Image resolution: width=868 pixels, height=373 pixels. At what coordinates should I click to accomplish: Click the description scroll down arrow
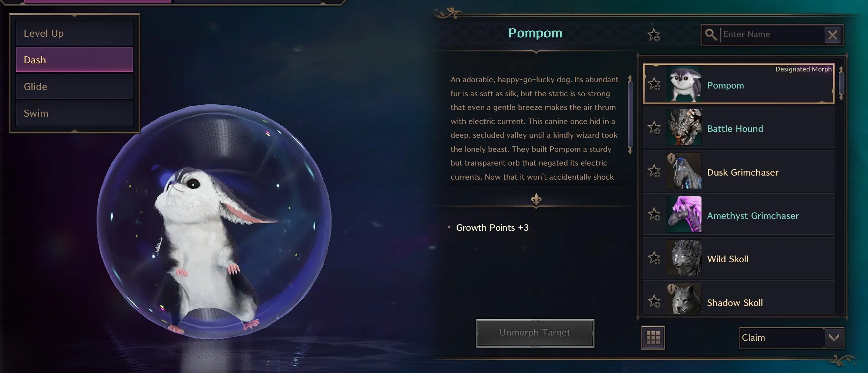pyautogui.click(x=630, y=150)
